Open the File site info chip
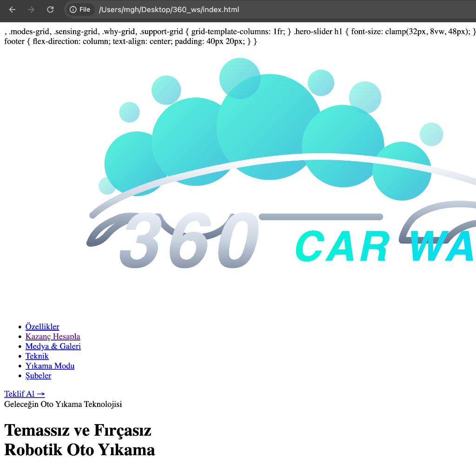 [x=80, y=10]
